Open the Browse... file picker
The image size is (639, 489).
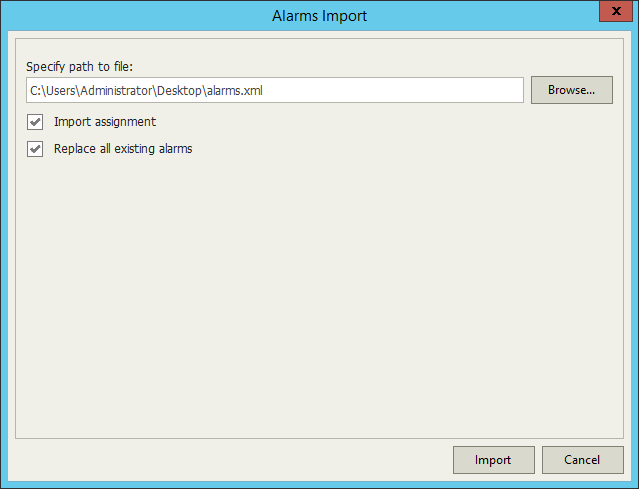(571, 90)
